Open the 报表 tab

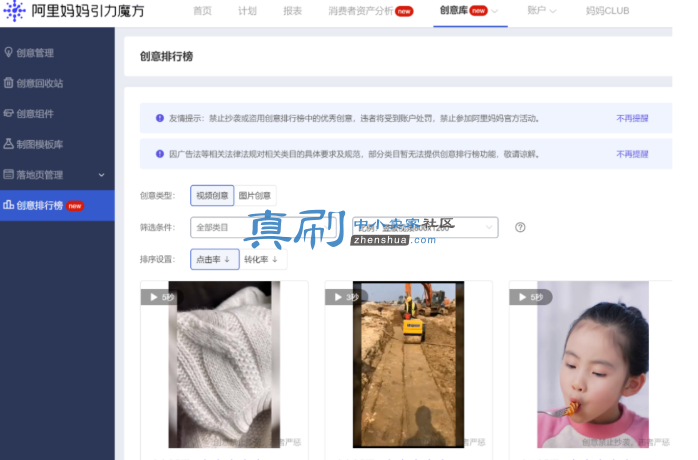292,11
